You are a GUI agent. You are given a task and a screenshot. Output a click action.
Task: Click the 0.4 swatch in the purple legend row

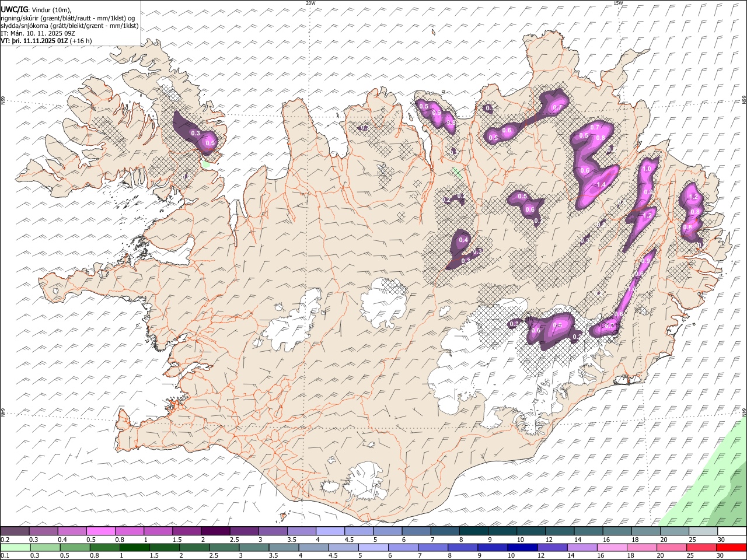pos(72,531)
